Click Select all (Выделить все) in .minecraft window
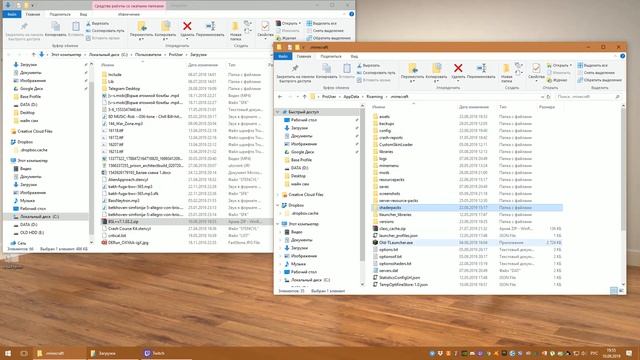The width and height of the screenshot is (640, 360). 593,65
